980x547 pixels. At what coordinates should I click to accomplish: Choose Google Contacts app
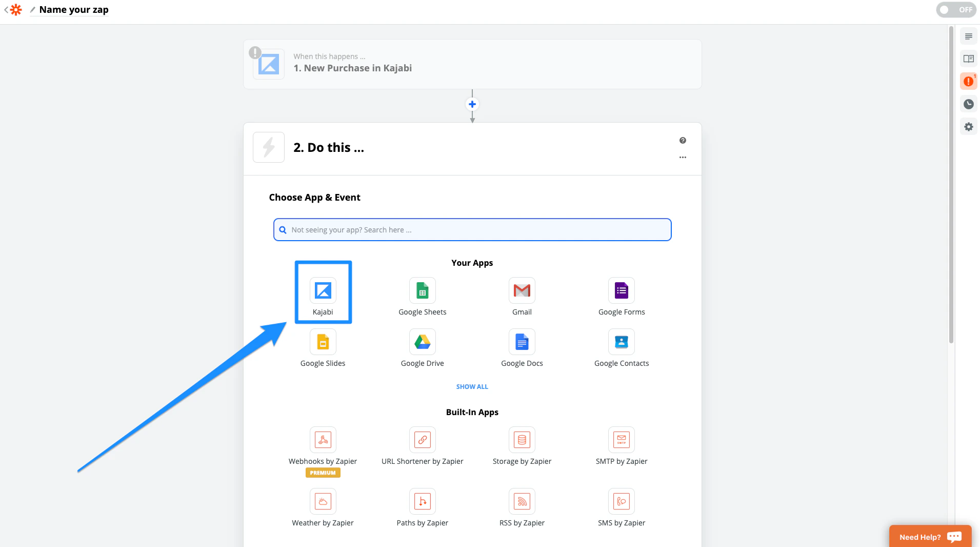click(622, 342)
